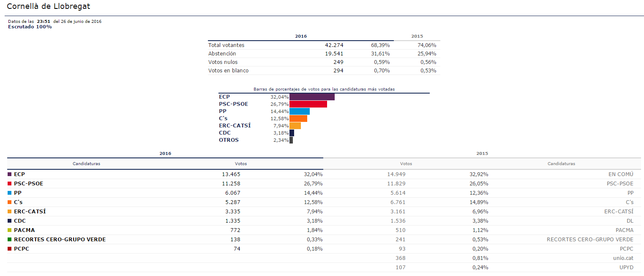Click the 2016 header above the candidaturas table
Viewport: 644px width, 276px height.
(165, 153)
